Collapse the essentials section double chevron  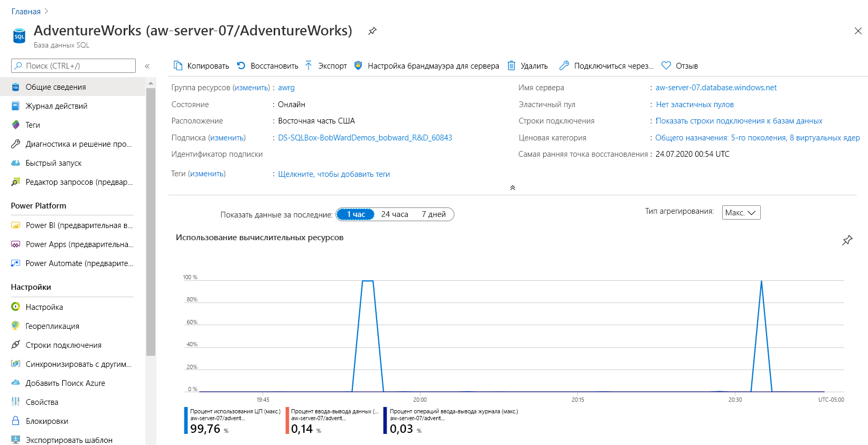coord(512,188)
